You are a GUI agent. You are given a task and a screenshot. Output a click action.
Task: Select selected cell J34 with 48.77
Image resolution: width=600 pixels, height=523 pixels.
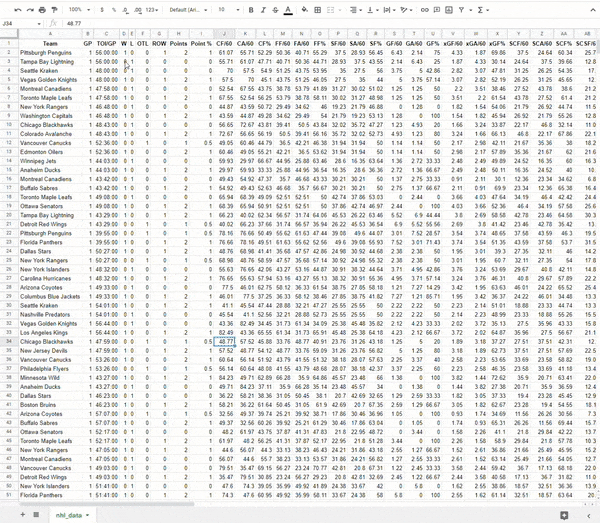click(x=224, y=341)
